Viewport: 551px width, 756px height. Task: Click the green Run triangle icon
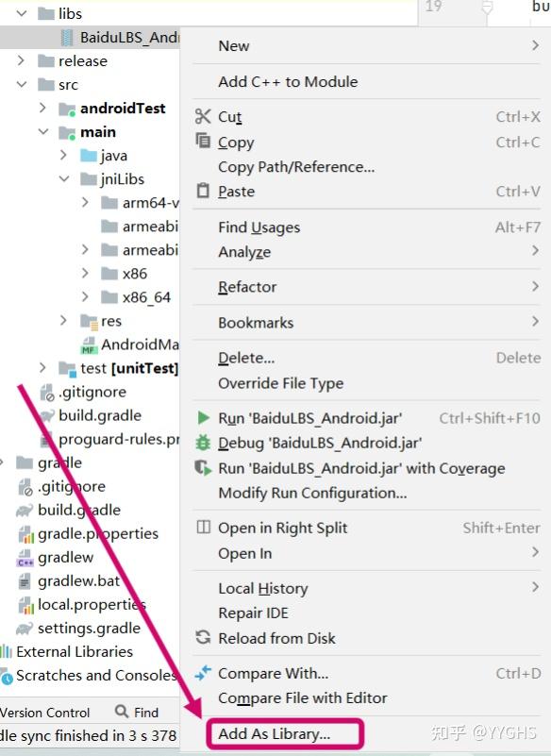pos(204,417)
